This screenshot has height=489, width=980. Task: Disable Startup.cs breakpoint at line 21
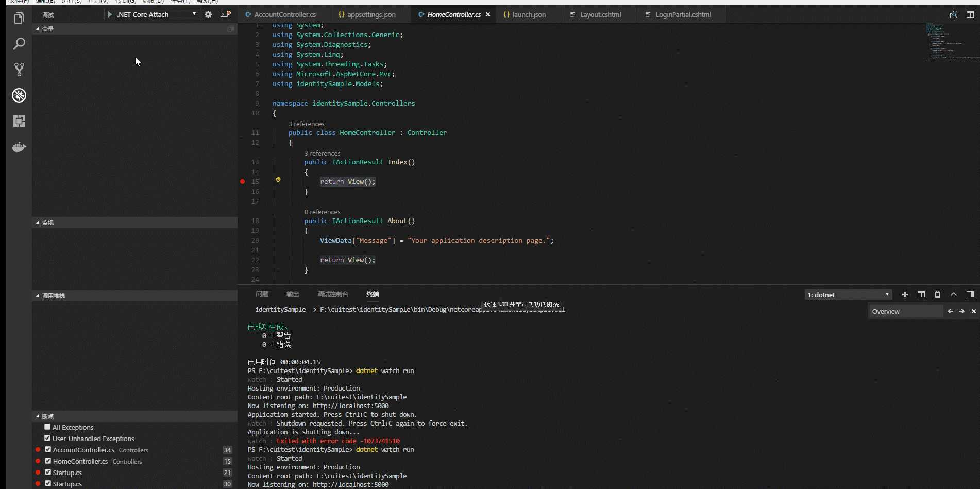(48, 472)
